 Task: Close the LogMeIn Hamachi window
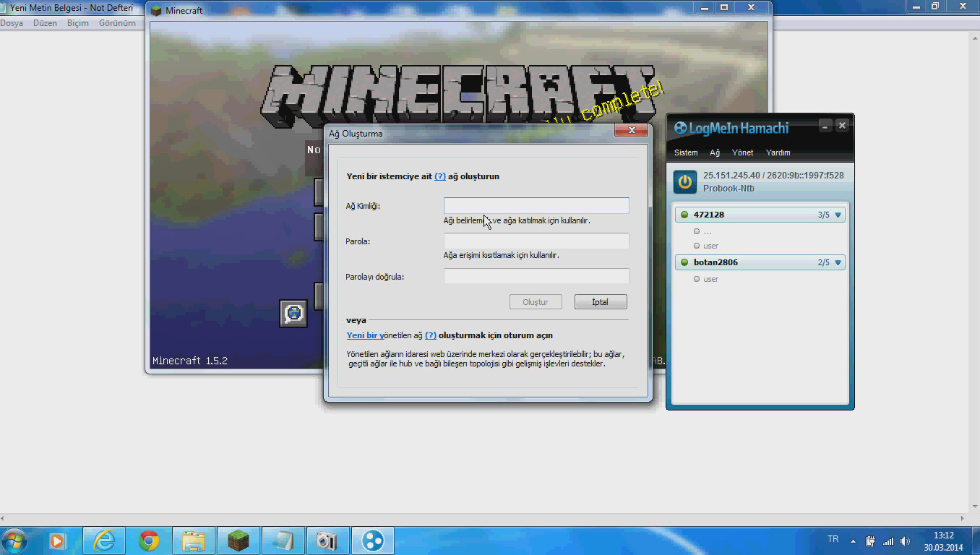(x=842, y=125)
